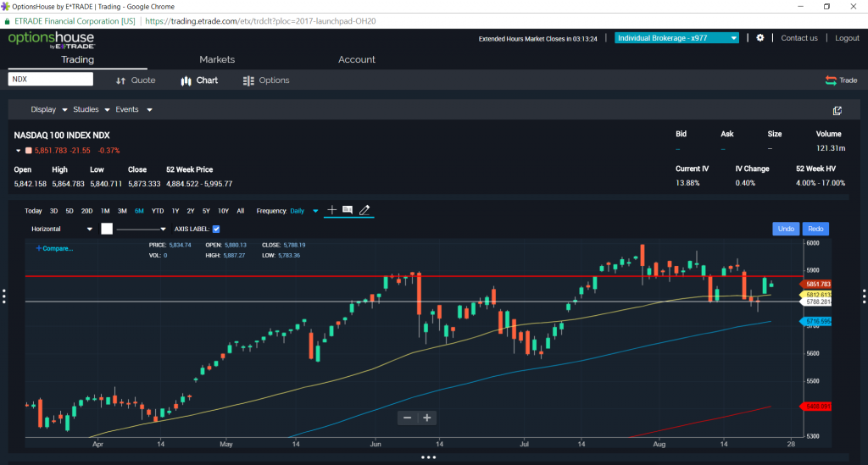
Task: Click the browser address bar URL
Action: point(260,21)
